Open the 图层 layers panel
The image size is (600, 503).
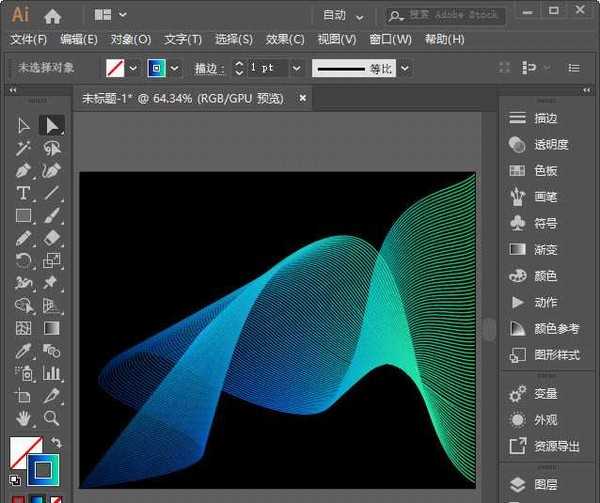point(545,485)
